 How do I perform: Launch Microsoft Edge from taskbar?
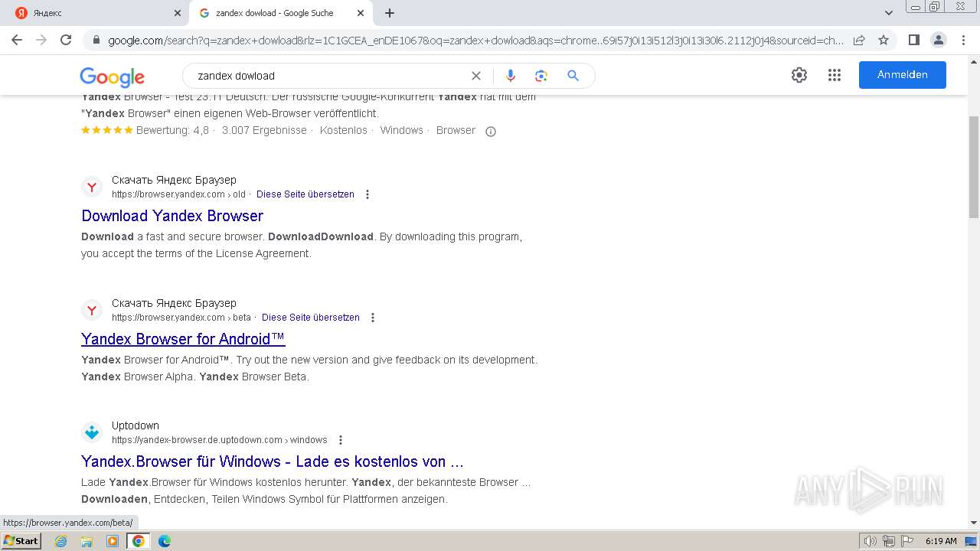pos(165,541)
